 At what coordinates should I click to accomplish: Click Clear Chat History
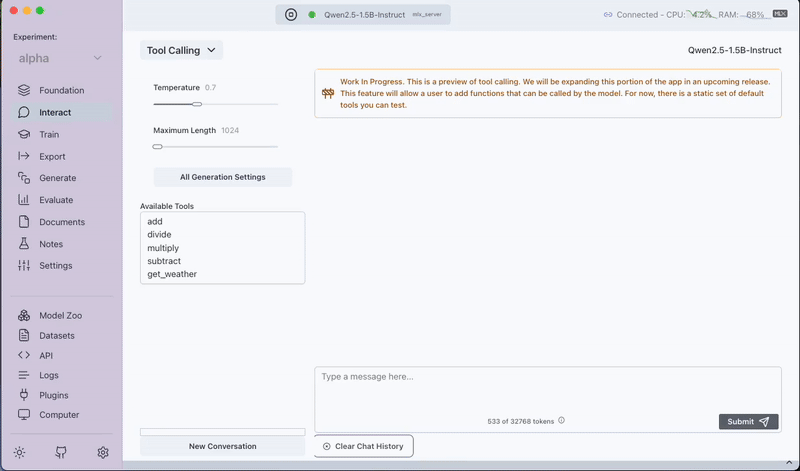(363, 446)
